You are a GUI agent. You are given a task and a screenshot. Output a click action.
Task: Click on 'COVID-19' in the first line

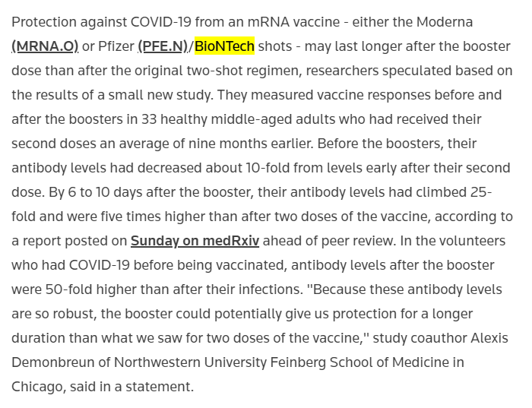coord(161,22)
